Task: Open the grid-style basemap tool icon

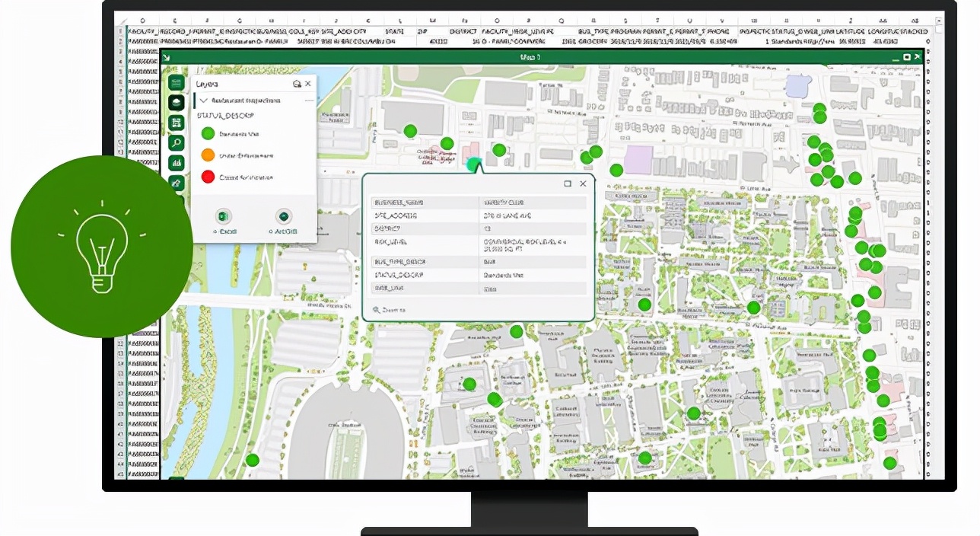Action: pos(176,123)
